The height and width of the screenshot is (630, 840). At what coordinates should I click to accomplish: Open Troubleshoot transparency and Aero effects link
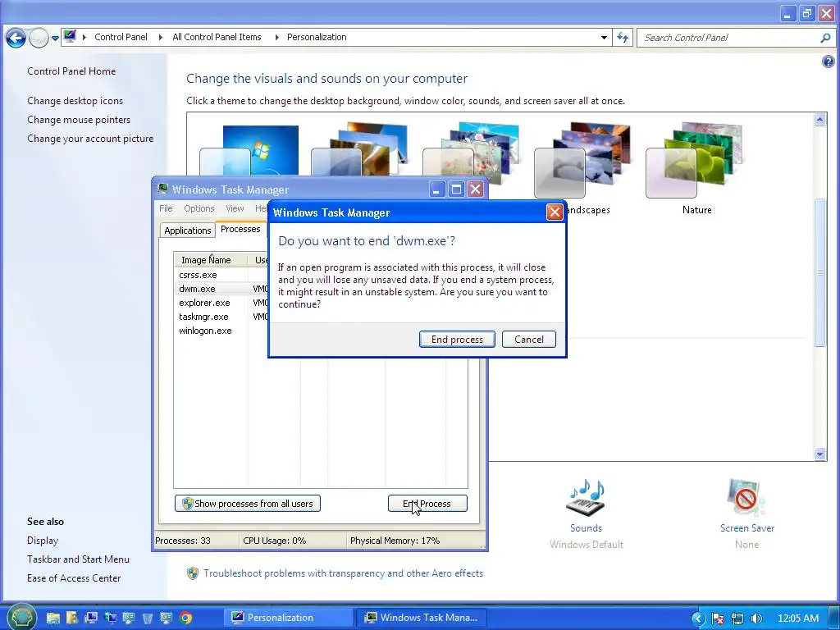[x=344, y=573]
